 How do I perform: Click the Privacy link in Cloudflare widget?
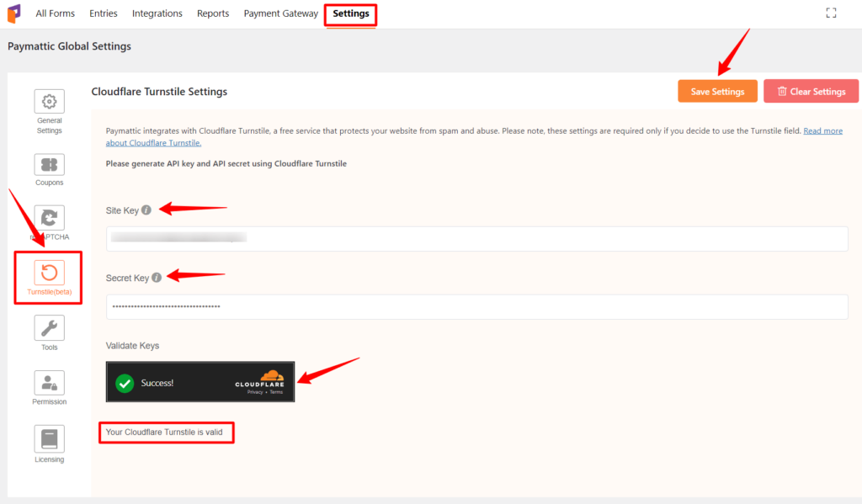(x=255, y=392)
